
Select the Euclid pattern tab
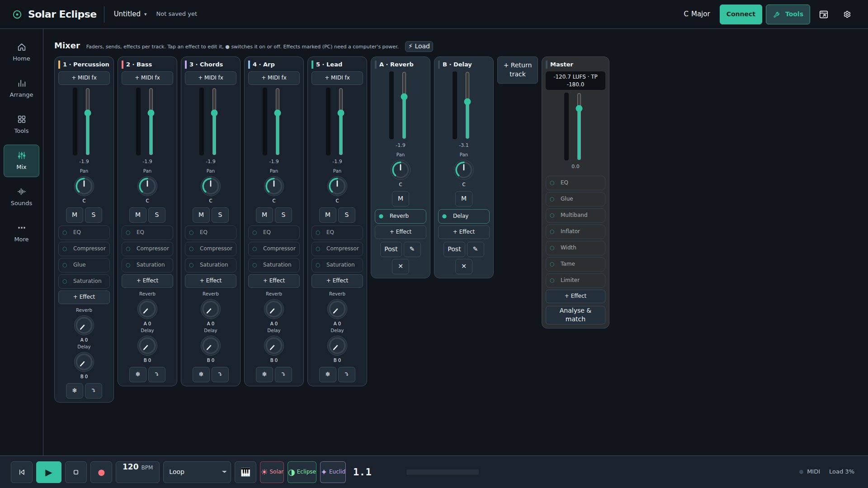(333, 472)
